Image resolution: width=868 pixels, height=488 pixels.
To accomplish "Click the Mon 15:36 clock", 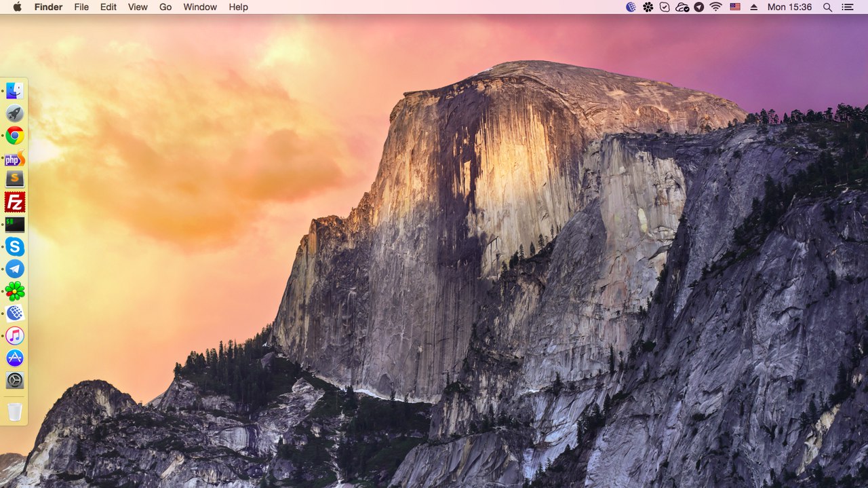I will tap(789, 7).
